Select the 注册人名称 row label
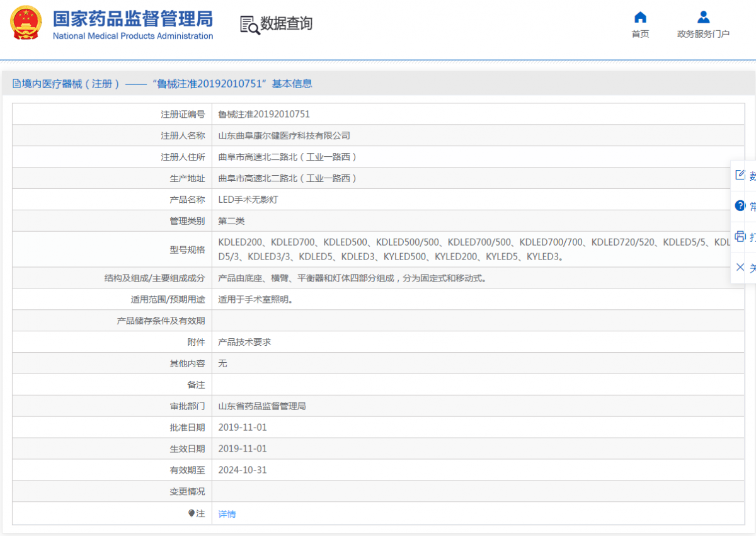 (x=181, y=135)
